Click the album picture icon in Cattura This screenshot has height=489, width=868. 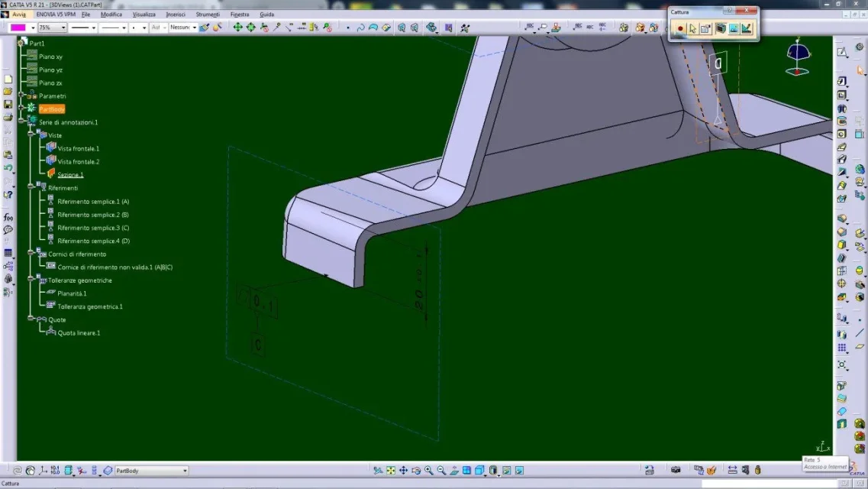click(734, 28)
